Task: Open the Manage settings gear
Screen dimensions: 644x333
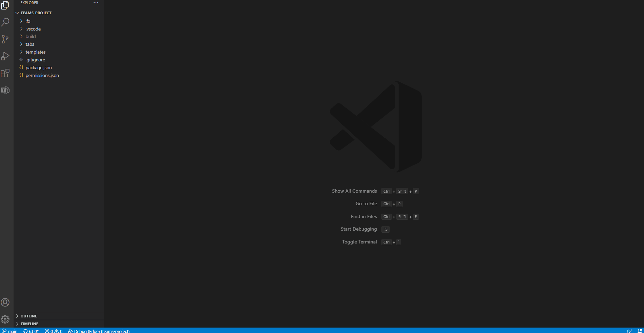Action: tap(5, 319)
